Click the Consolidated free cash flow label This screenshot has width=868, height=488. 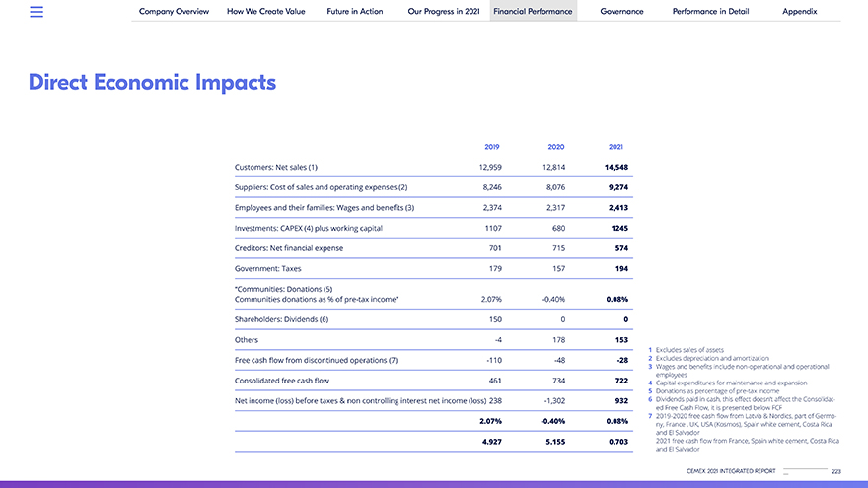282,380
